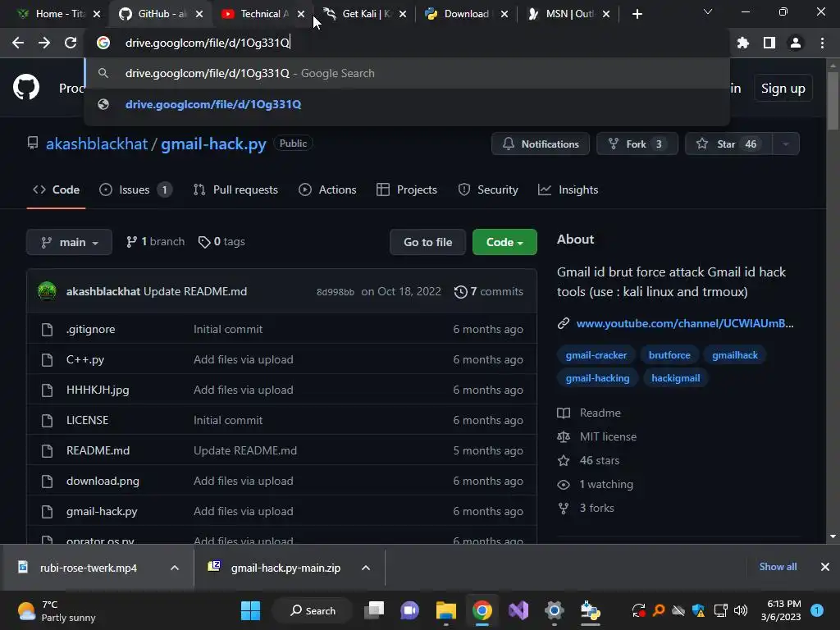Open gmail-hack.py file in list
Image resolution: width=840 pixels, height=630 pixels.
click(102, 512)
